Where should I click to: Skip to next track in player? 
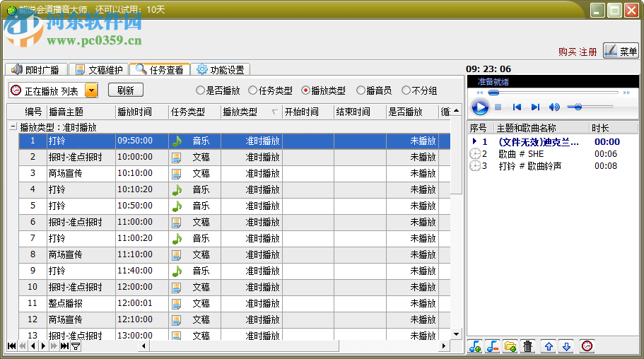(x=535, y=107)
